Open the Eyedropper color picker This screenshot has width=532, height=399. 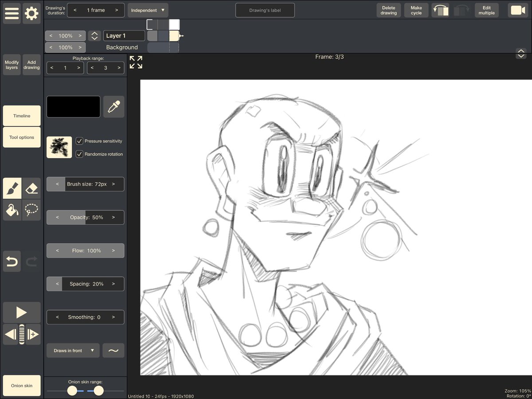[x=113, y=106]
